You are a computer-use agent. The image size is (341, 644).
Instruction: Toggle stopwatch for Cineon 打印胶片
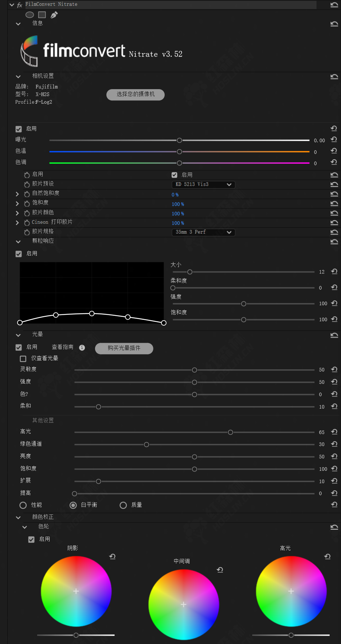click(x=27, y=222)
